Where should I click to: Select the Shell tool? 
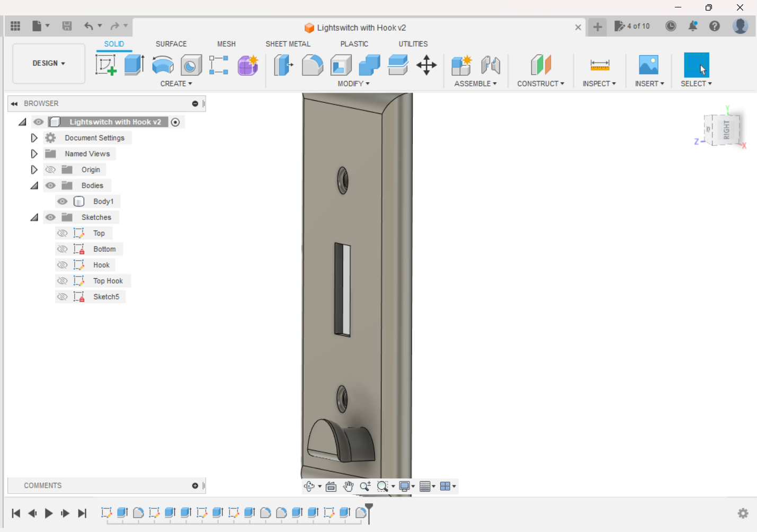(341, 65)
